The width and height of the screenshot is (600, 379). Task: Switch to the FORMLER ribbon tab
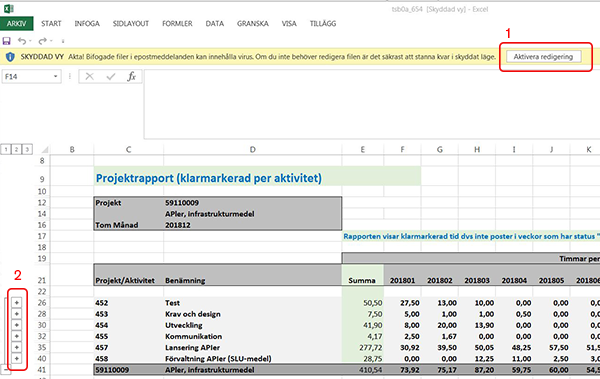pos(177,23)
